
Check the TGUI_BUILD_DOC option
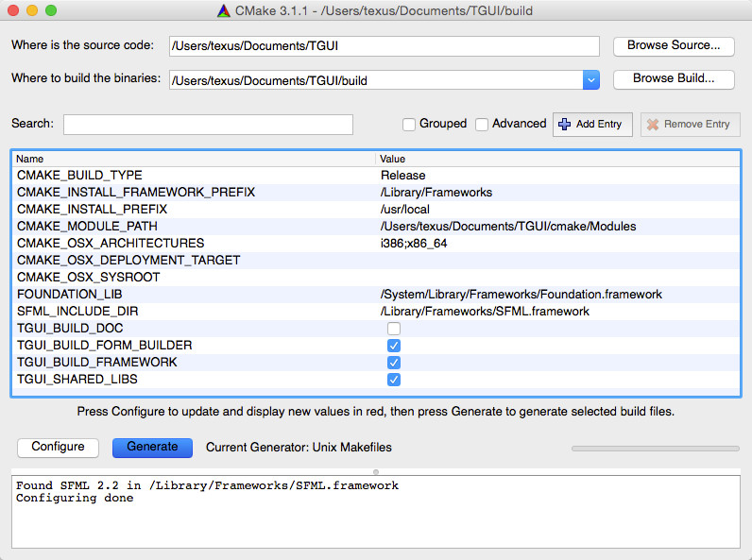[394, 329]
